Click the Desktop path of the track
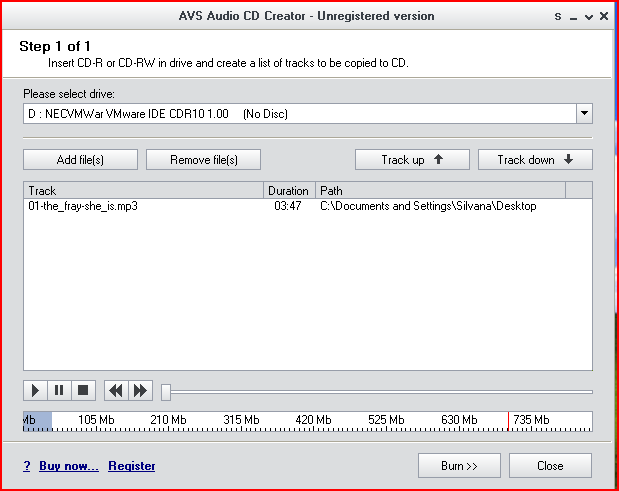The image size is (619, 491). pos(428,206)
